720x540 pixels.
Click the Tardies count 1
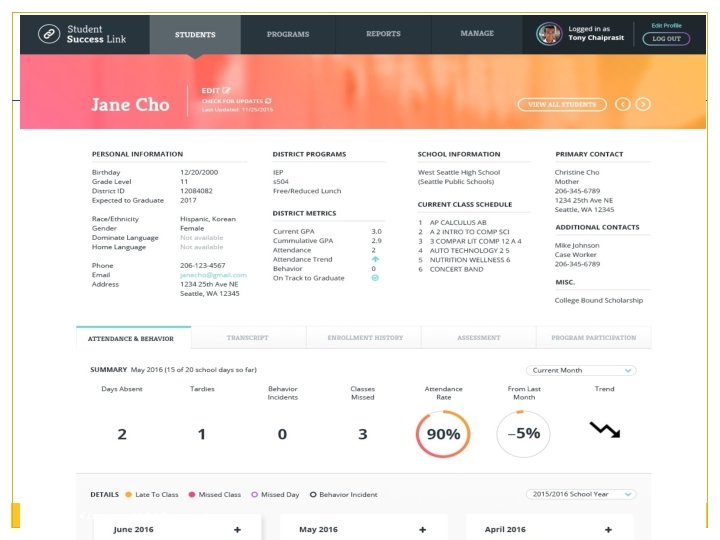[202, 434]
